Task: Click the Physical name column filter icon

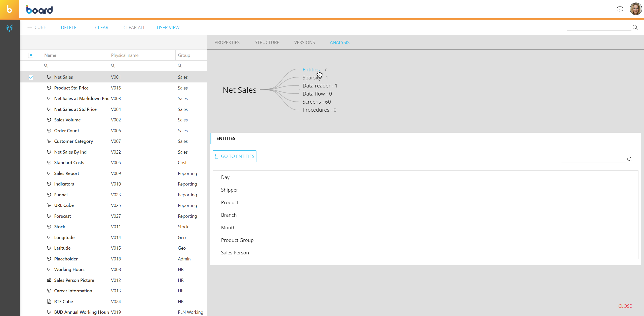Action: click(x=113, y=66)
